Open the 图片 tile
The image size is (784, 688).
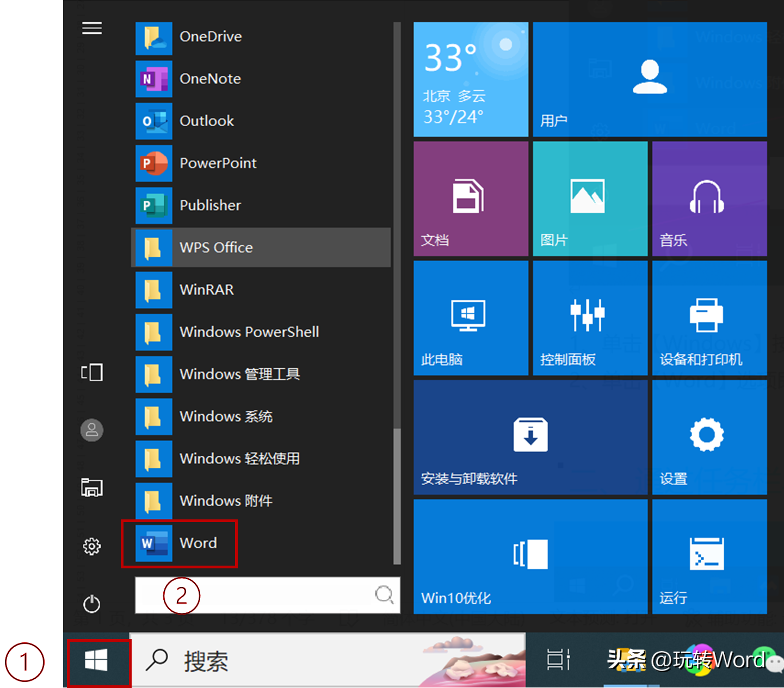click(x=590, y=199)
